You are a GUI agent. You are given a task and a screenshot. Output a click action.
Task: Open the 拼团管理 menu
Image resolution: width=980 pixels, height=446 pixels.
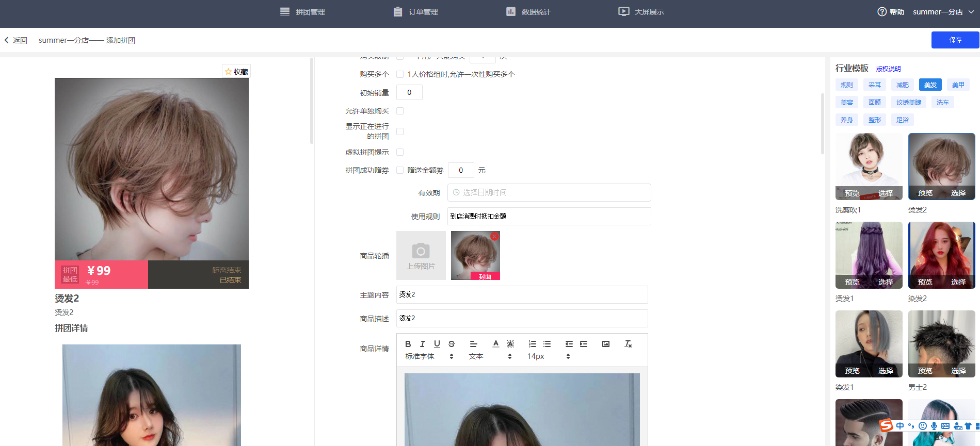coord(302,12)
